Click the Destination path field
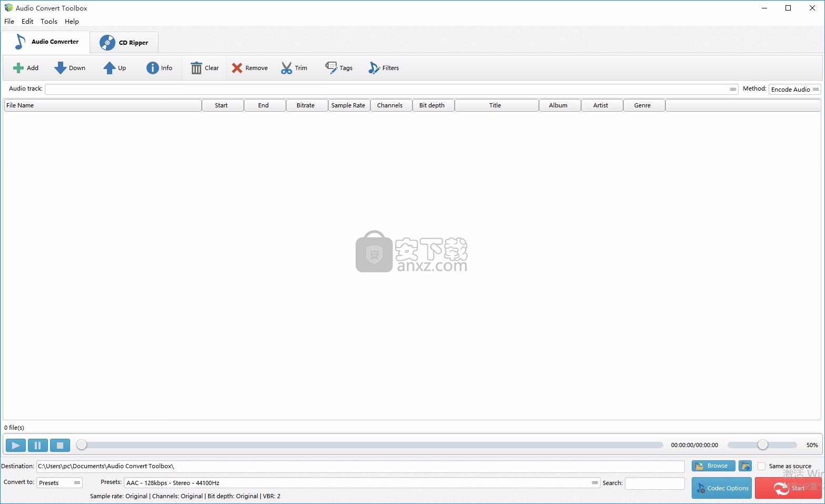Screen dimensions: 825x504 click(360, 466)
